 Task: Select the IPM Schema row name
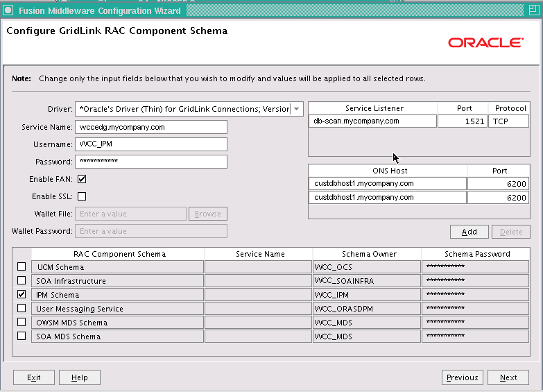pos(117,295)
